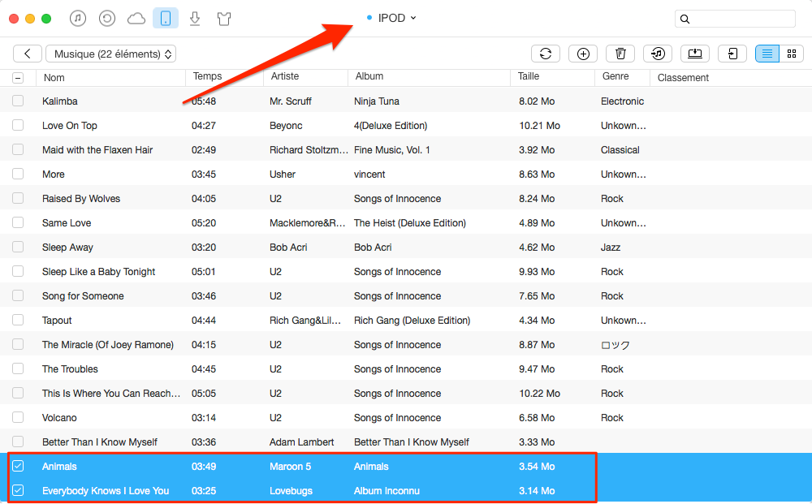The height and width of the screenshot is (504, 812).
Task: Open the iTunes backup circular arrow icon
Action: [106, 19]
